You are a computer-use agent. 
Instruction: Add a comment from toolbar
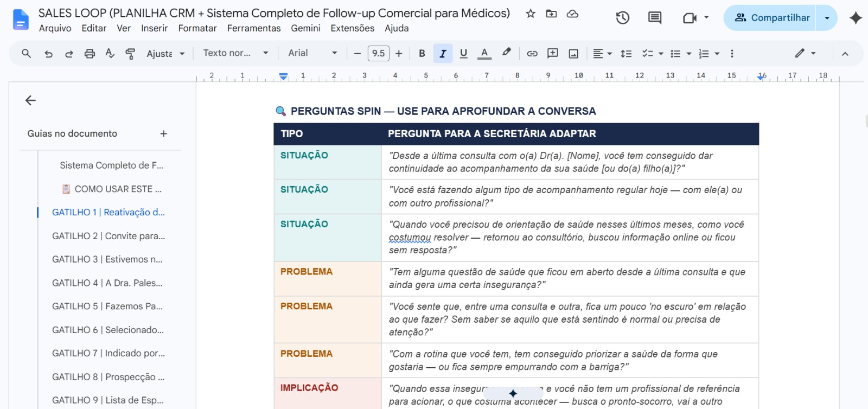(553, 53)
